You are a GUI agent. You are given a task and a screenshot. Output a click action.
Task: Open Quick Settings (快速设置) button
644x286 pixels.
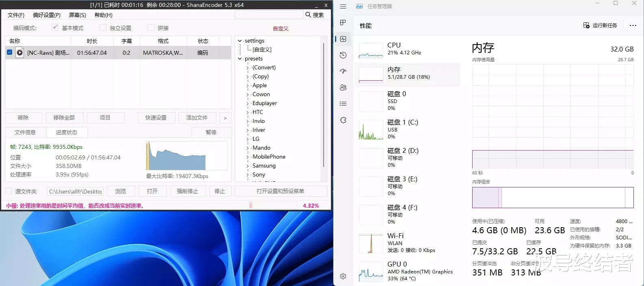(x=156, y=118)
